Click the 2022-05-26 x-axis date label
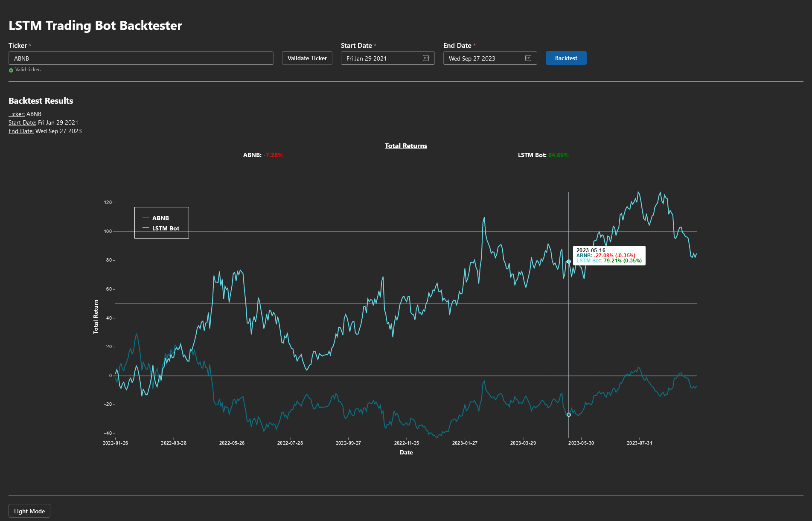The height and width of the screenshot is (521, 812). click(232, 443)
